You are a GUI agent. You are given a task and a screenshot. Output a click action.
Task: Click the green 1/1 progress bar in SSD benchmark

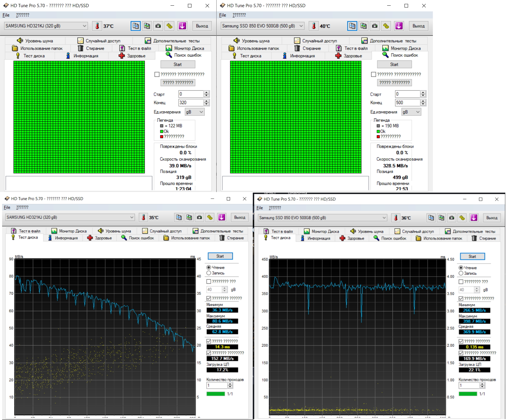468,394
